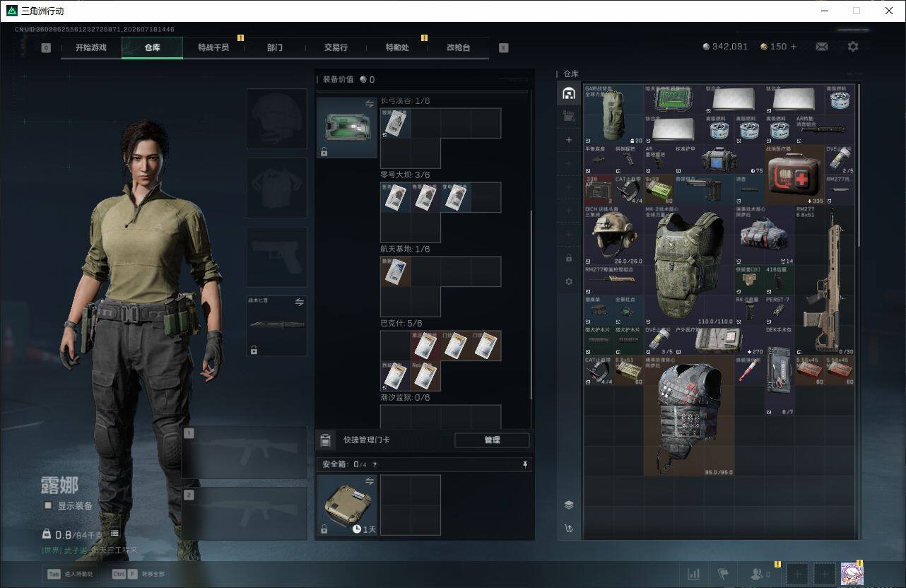Screen dimensions: 906x588
Task: Open the weight details list icon
Action: tap(114, 534)
